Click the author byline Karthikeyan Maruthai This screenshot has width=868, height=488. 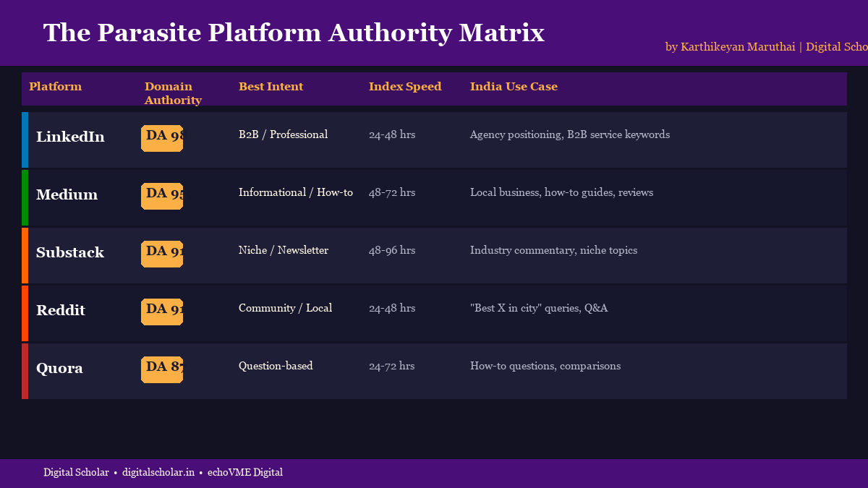click(x=738, y=47)
